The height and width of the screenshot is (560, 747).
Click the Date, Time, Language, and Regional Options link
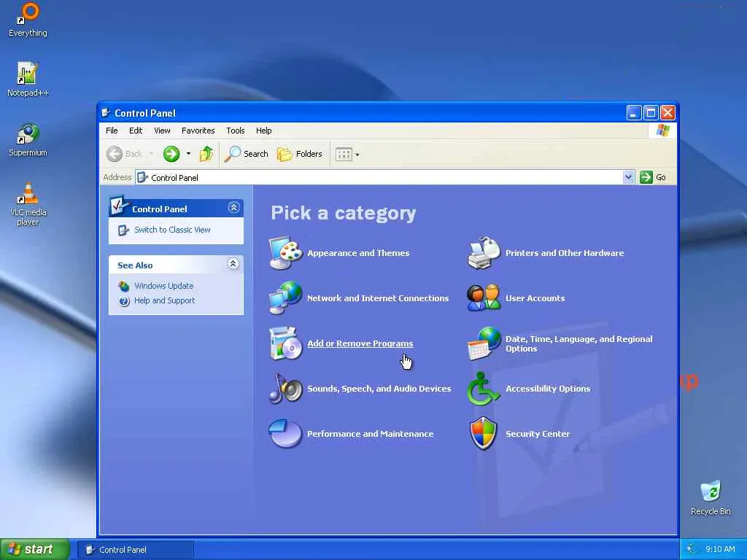point(578,344)
